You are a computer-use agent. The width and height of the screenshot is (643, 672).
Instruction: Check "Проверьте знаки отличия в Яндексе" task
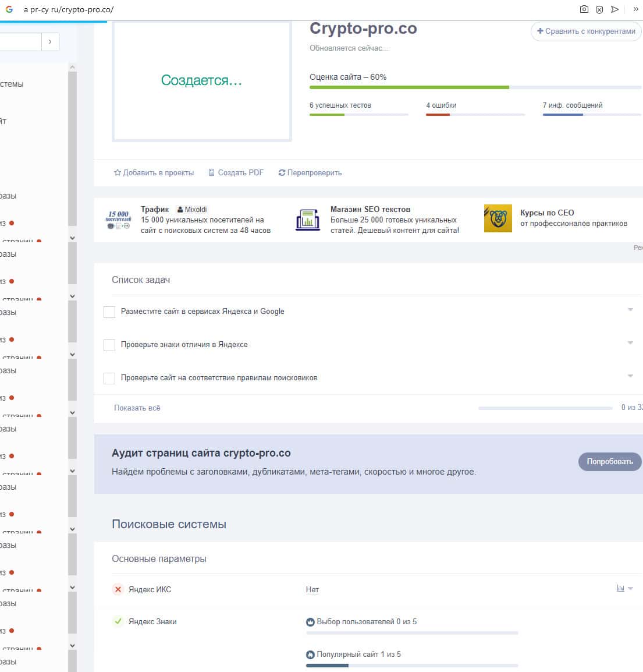pos(109,345)
